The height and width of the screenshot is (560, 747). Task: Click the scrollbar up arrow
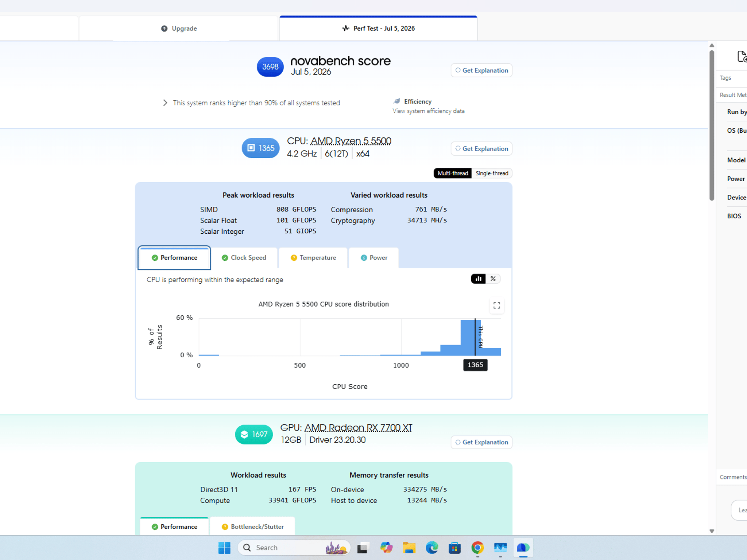point(712,46)
